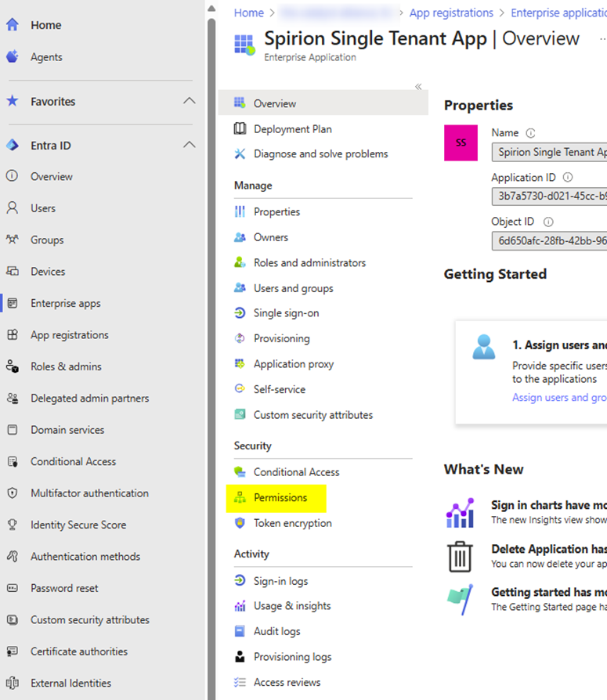Collapse the Favorites section chevron
607x700 pixels.
(190, 100)
